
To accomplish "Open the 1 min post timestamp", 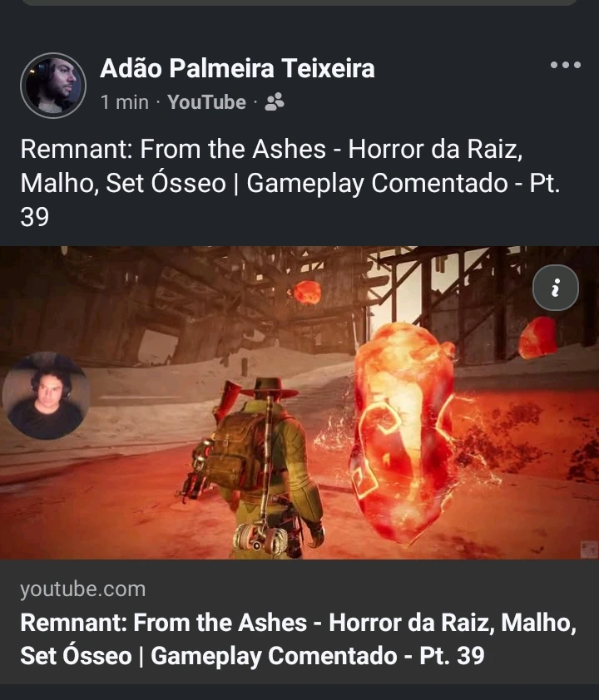I will click(125, 102).
